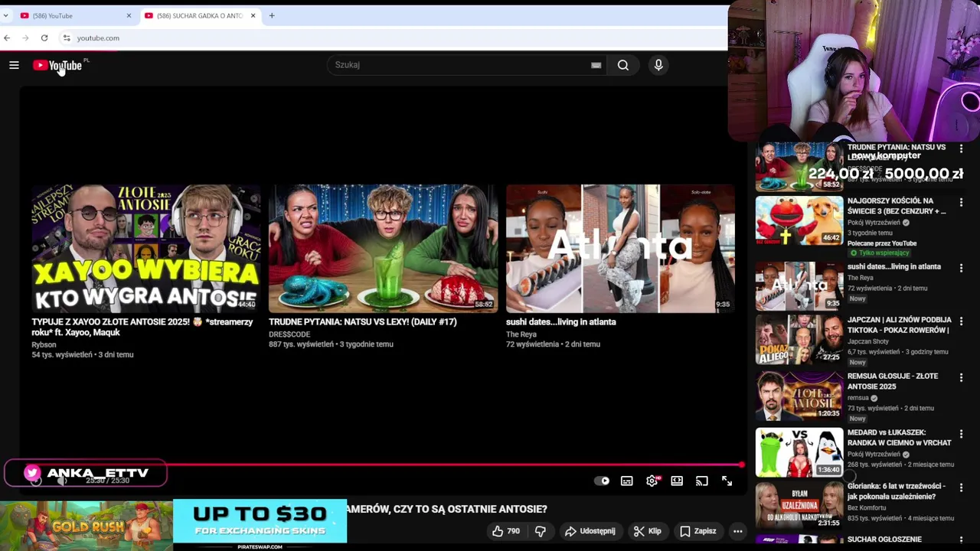Image resolution: width=980 pixels, height=551 pixels.
Task: Open options for JAPCZAN ALI sidebar video
Action: pos(961,322)
